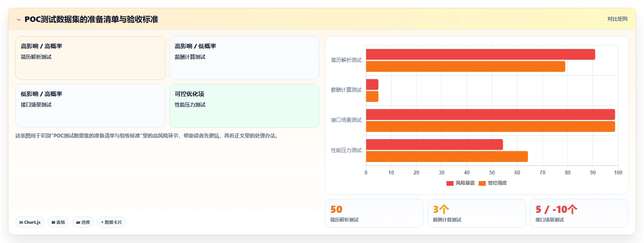Image resolution: width=644 pixels, height=243 pixels.
Task: Click the 表格 tag chip
Action: [58, 222]
